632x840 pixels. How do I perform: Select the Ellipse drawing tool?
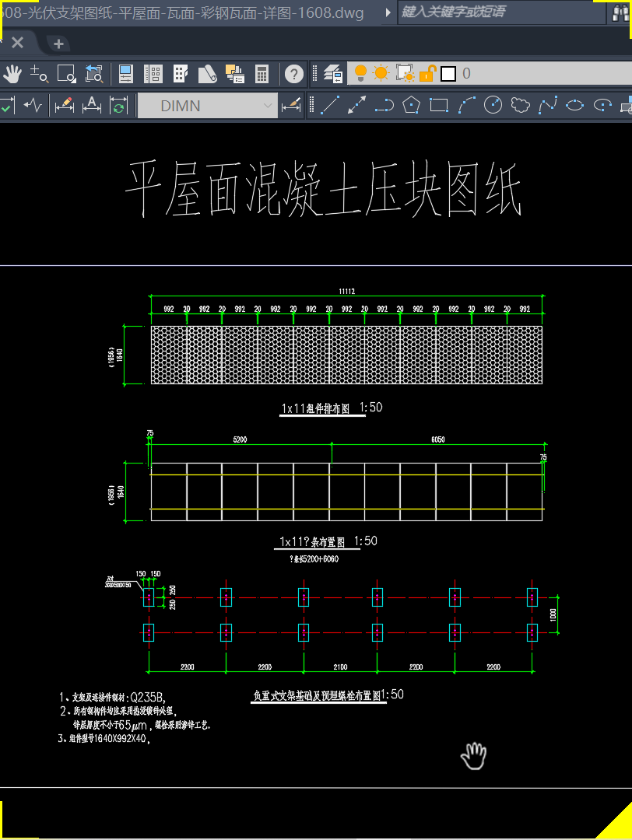[577, 103]
